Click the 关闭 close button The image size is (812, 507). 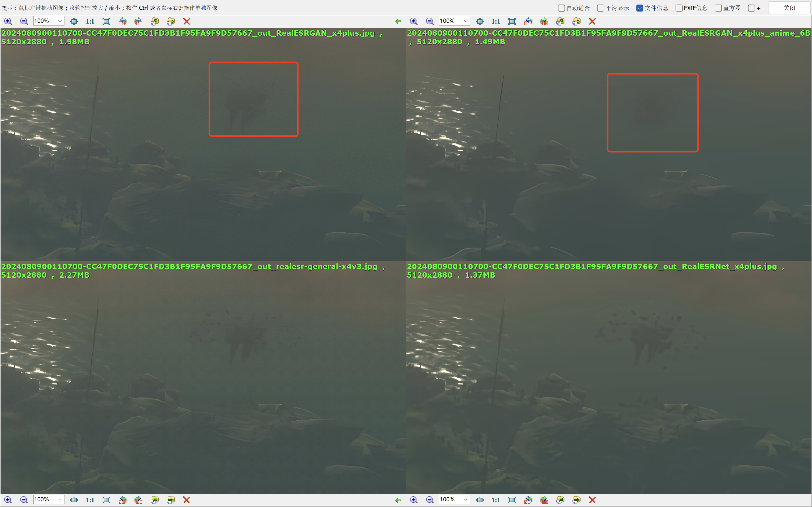pyautogui.click(x=789, y=8)
